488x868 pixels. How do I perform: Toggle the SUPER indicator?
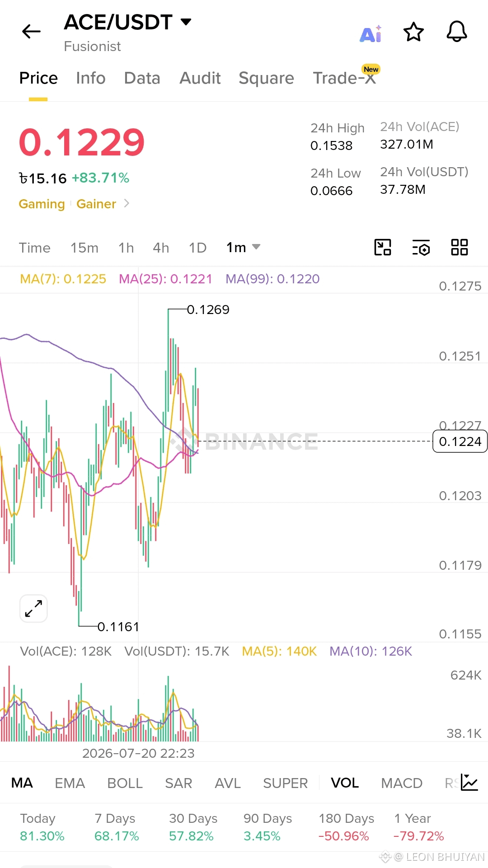pos(286,783)
